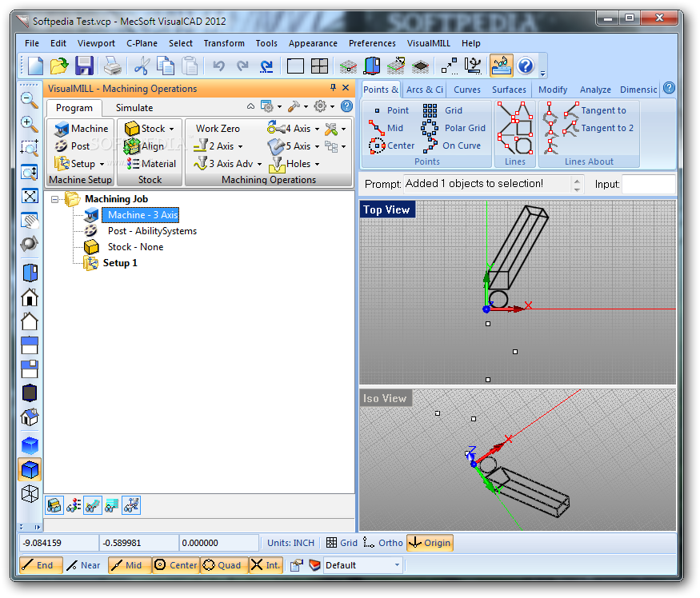Switch to the Simulate tab
The image size is (700, 598).
[x=134, y=108]
